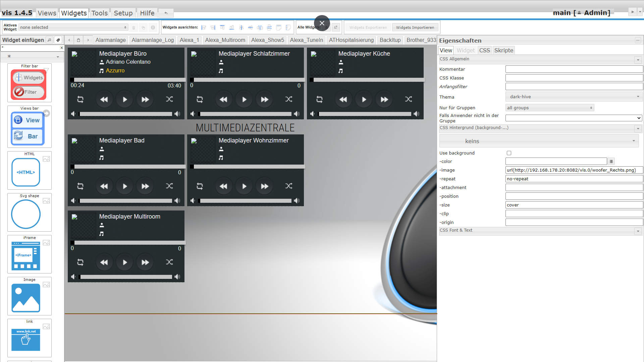Open the Skripte properties tab

pos(503,50)
